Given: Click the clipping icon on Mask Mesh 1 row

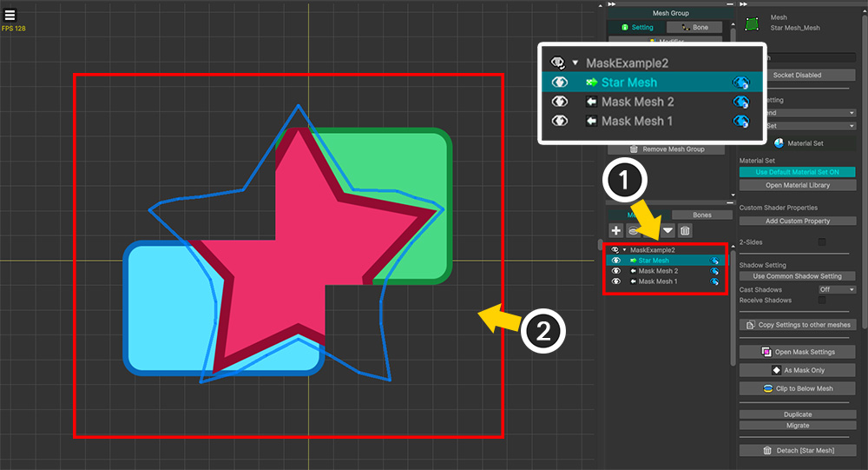Looking at the screenshot, I should (x=715, y=281).
